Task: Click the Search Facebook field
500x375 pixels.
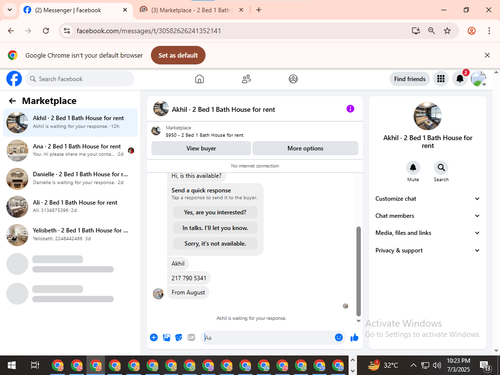Action: coord(80,79)
